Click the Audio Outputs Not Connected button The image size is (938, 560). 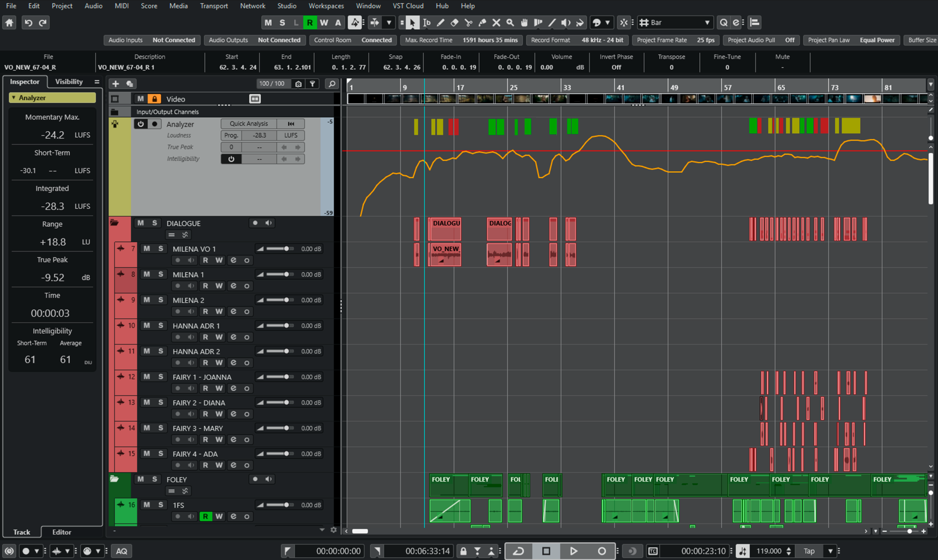(280, 40)
